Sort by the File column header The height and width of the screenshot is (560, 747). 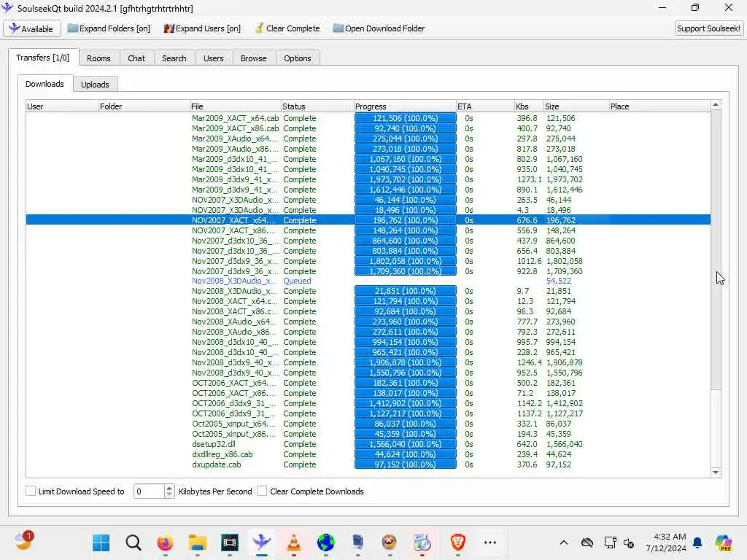click(x=235, y=106)
